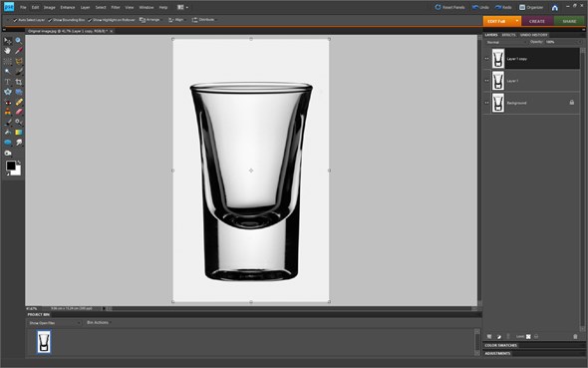Select the Type tool

pyautogui.click(x=8, y=82)
